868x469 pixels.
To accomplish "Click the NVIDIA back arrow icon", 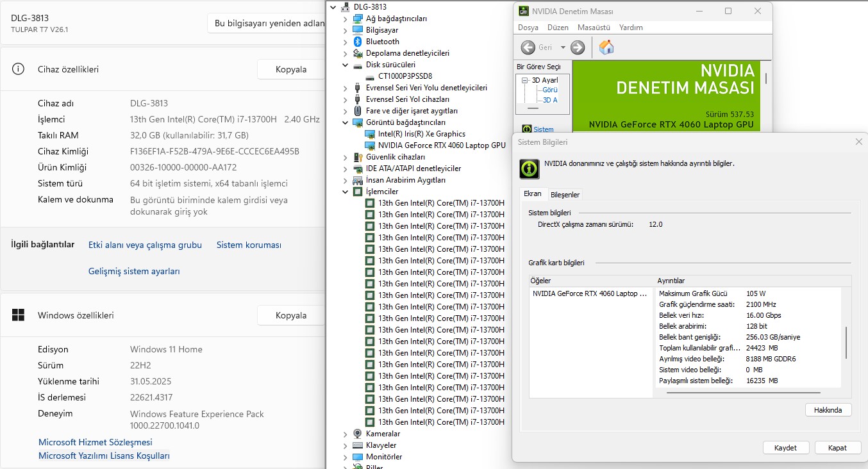I will click(528, 47).
